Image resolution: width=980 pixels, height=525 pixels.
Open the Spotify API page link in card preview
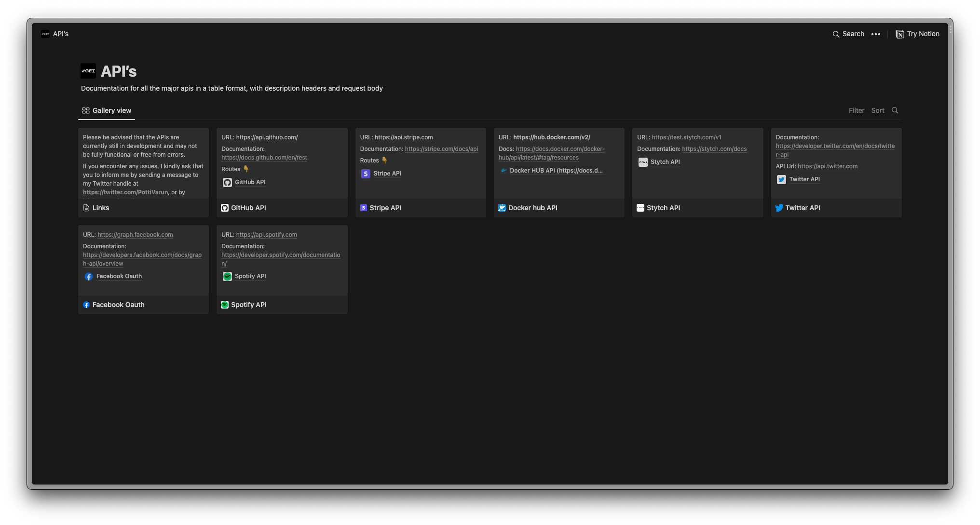250,276
